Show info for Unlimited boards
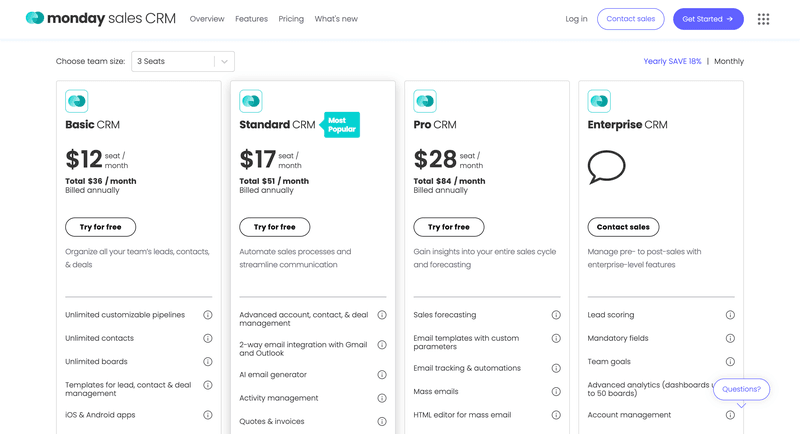800x434 pixels. click(x=208, y=362)
